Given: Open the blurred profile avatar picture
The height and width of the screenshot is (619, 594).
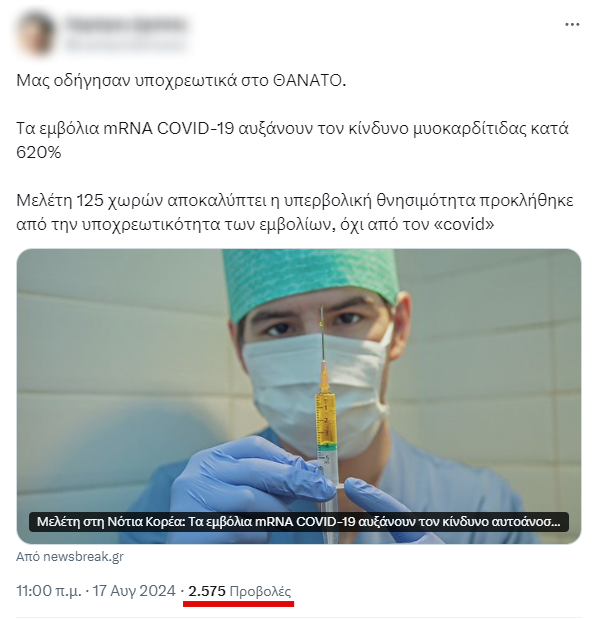Looking at the screenshot, I should click(35, 34).
